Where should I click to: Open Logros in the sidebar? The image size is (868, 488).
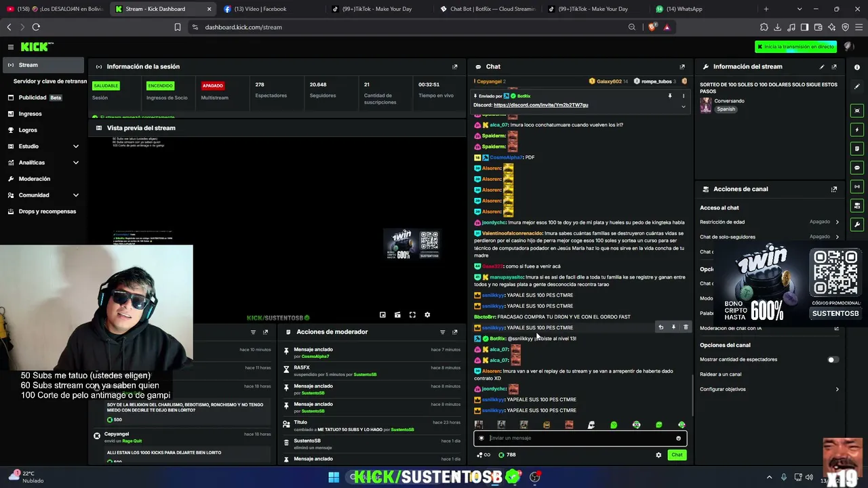44,130
